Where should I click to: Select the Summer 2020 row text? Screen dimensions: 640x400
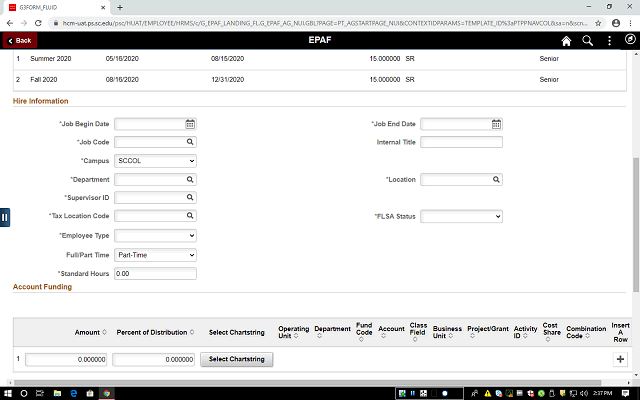[51, 58]
